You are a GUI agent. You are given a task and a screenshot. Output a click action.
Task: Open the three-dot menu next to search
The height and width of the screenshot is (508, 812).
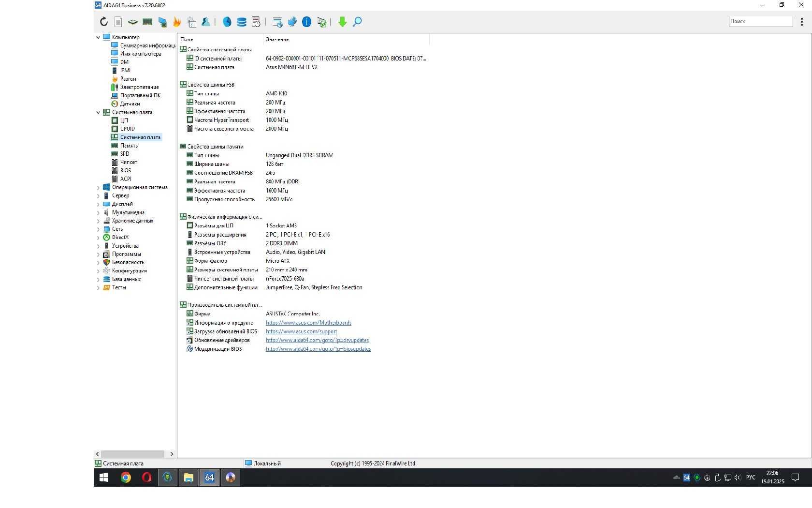click(802, 22)
